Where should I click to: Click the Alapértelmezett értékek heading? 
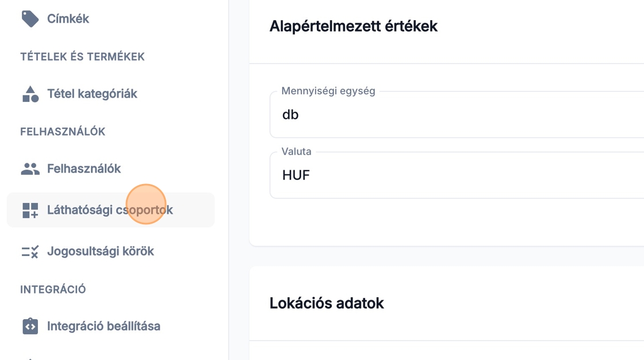click(x=354, y=26)
